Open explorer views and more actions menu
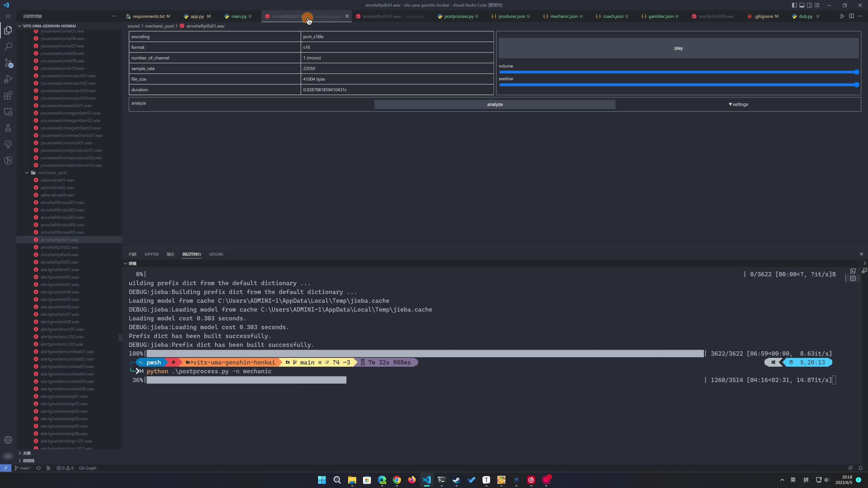The width and height of the screenshot is (868, 488). 114,16
